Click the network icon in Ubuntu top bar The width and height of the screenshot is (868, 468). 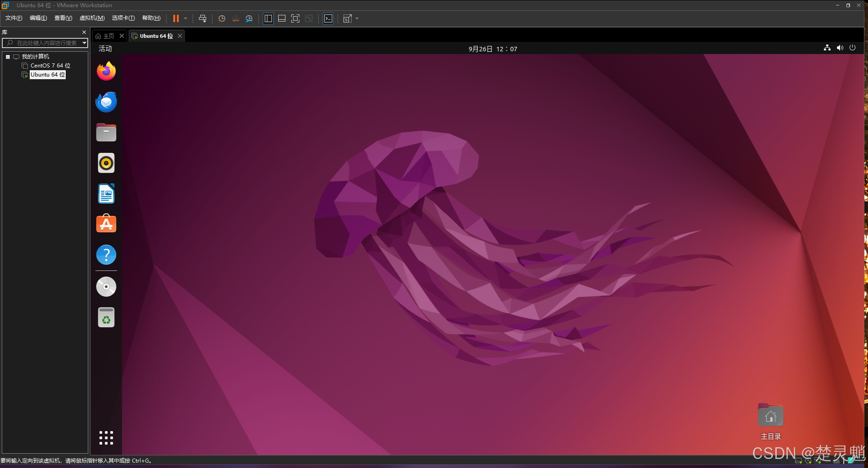pyautogui.click(x=827, y=48)
